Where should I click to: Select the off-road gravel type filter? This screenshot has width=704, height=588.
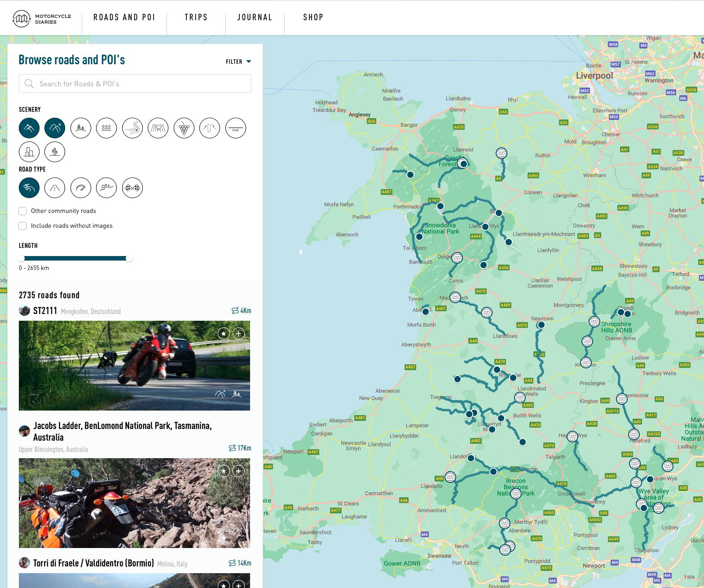tap(106, 188)
